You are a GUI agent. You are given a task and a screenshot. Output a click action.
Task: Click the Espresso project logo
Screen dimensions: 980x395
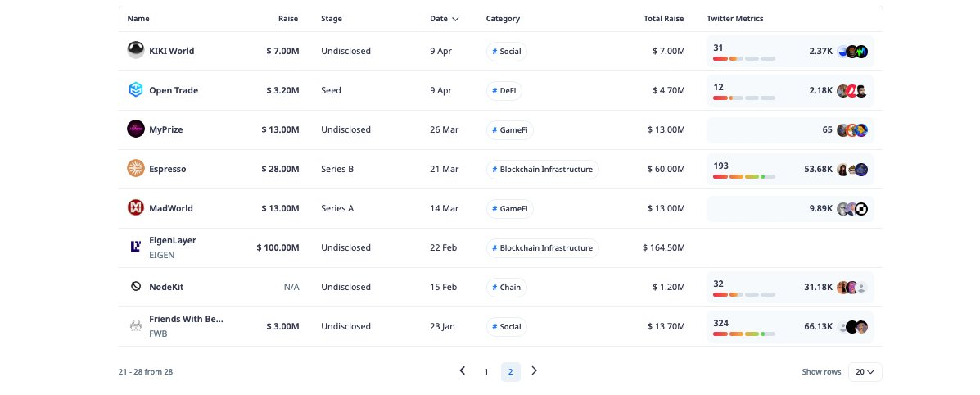(x=136, y=169)
